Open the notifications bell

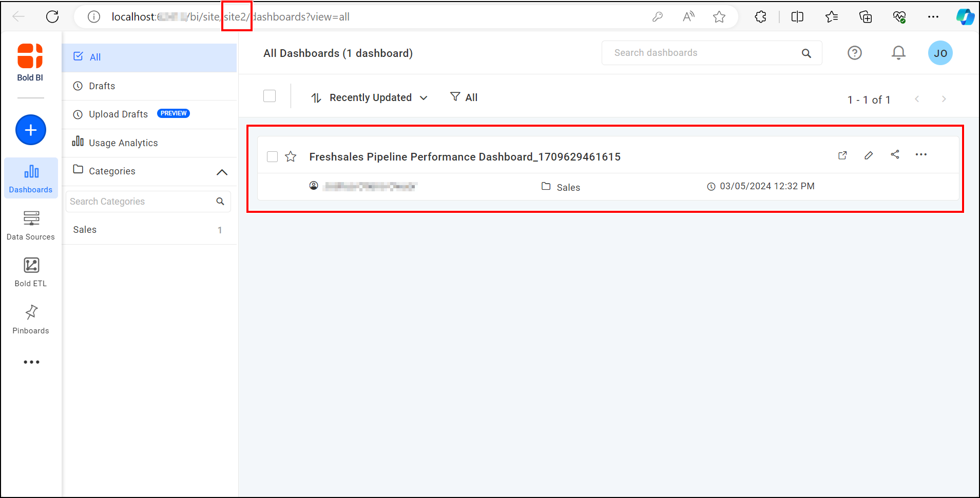pos(898,53)
